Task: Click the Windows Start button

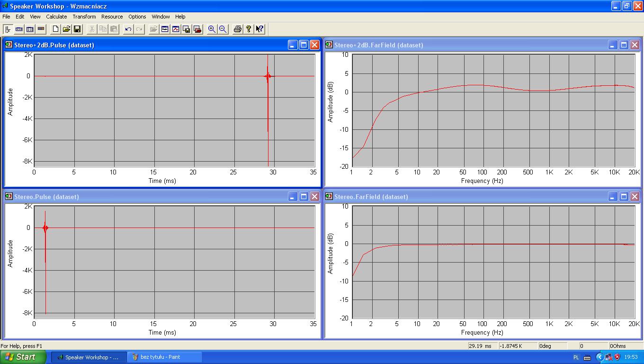Action: point(23,357)
